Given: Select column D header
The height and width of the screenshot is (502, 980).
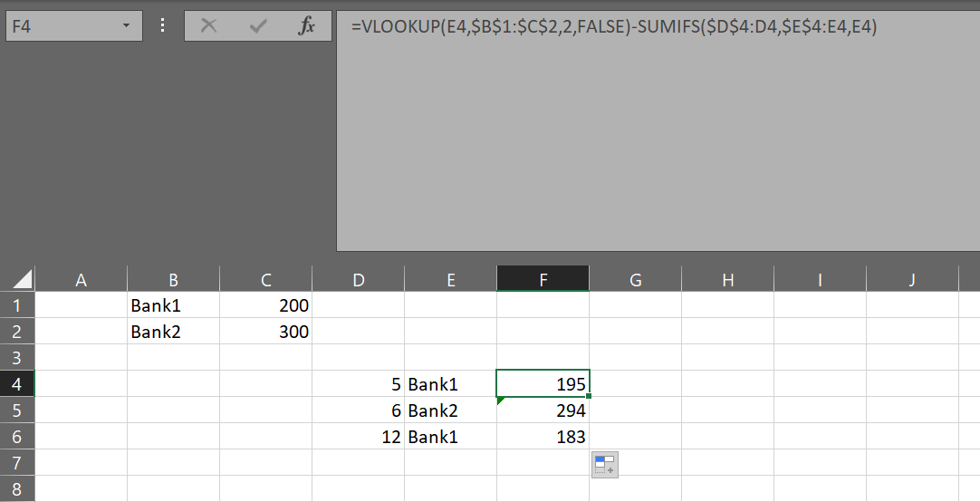Looking at the screenshot, I should (x=358, y=279).
